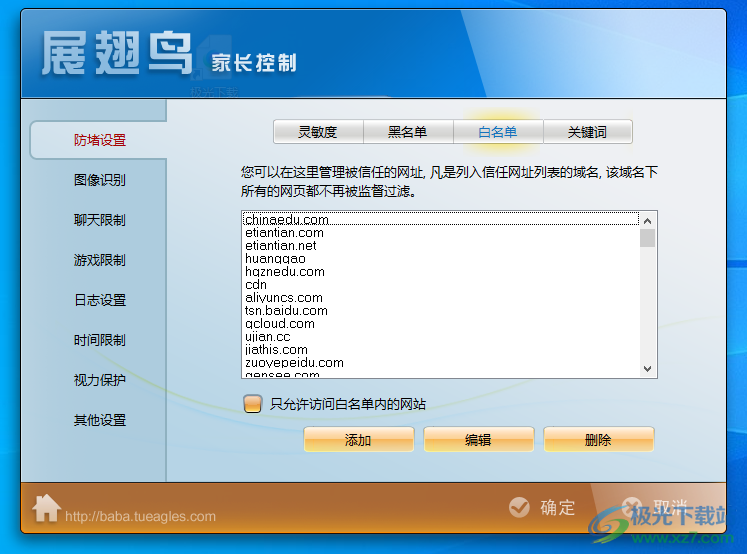Select etiantian.com in the whitelist

pyautogui.click(x=285, y=233)
